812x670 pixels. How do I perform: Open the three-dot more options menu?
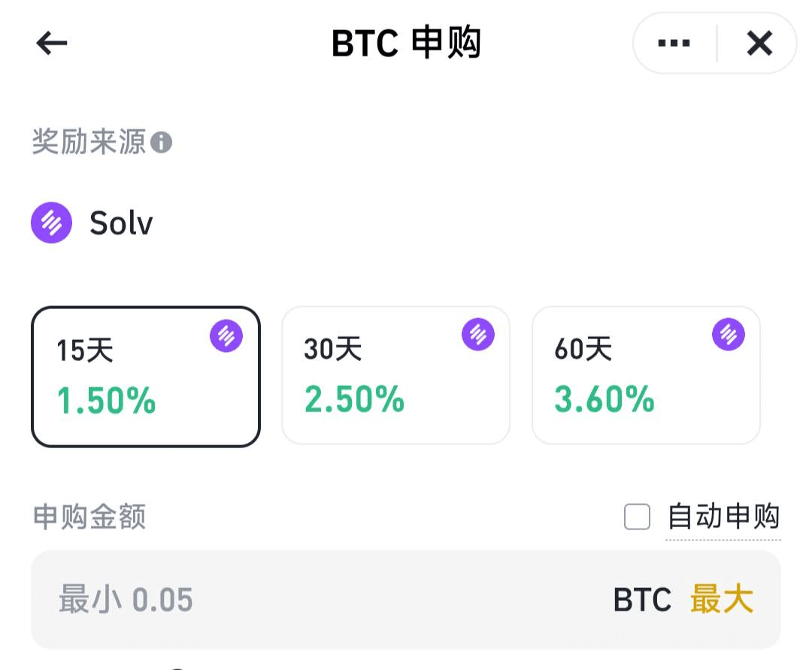coord(674,43)
